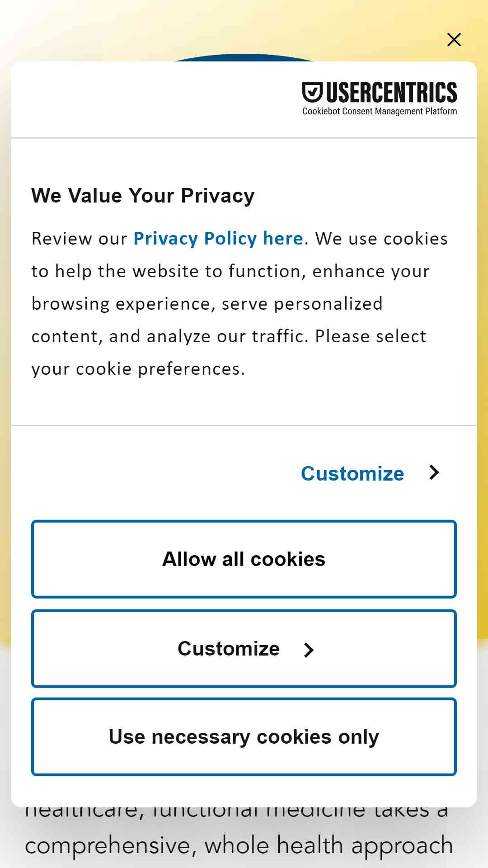The width and height of the screenshot is (488, 868).
Task: Dismiss the cookie banner with the X icon
Action: pos(454,40)
